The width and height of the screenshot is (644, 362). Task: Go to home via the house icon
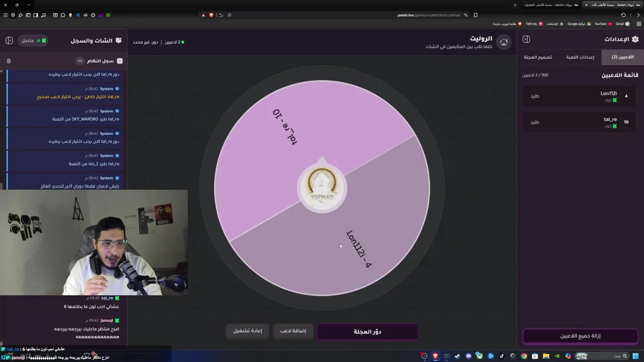click(504, 42)
